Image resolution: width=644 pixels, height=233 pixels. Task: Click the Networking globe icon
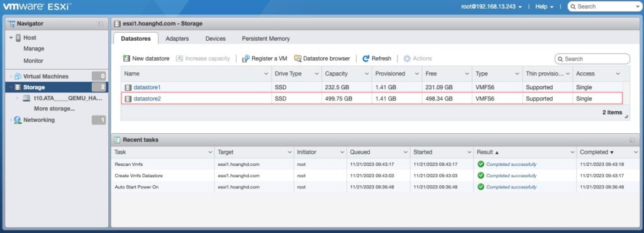click(x=18, y=120)
